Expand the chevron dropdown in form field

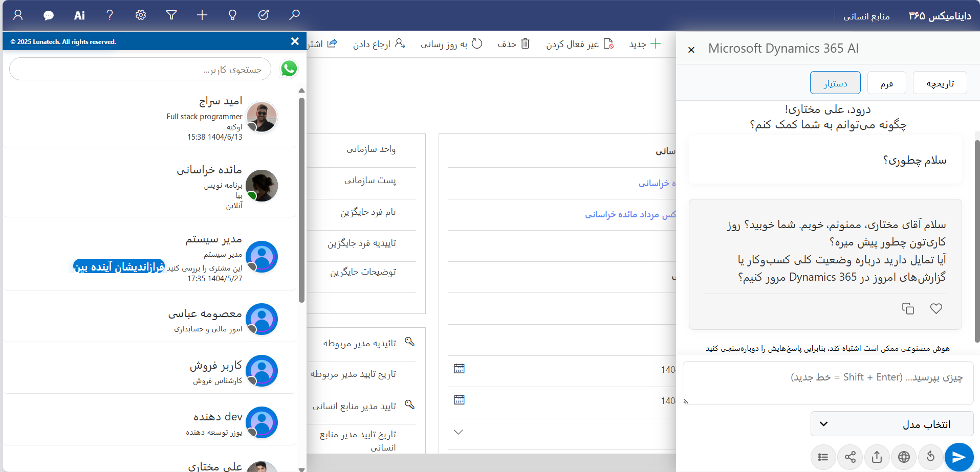point(459,432)
